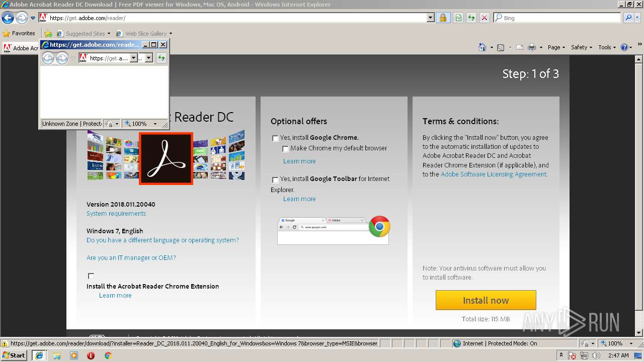Click address field in popup window
Screen dimensions: 644x362
[109, 58]
